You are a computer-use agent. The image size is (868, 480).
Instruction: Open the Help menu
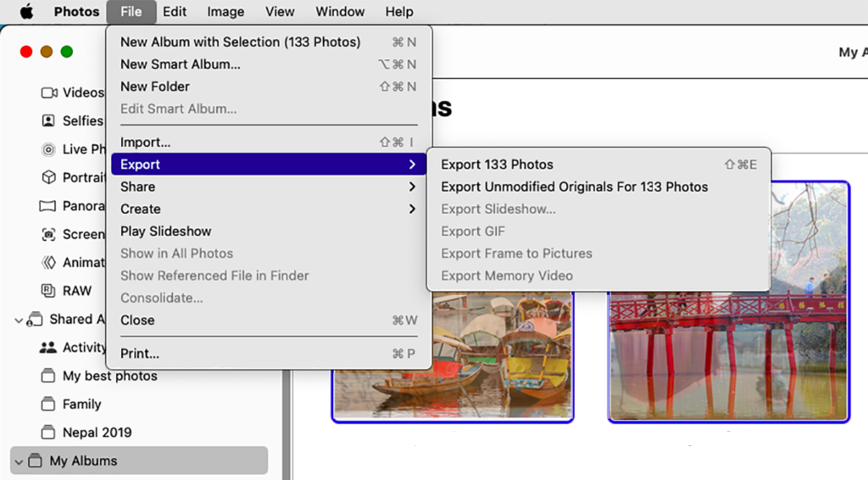click(x=399, y=11)
